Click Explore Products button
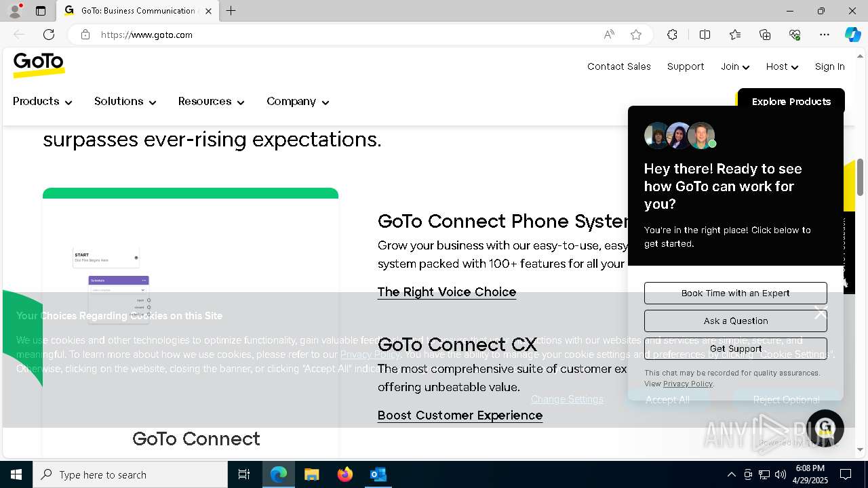The height and width of the screenshot is (488, 868). click(x=791, y=100)
